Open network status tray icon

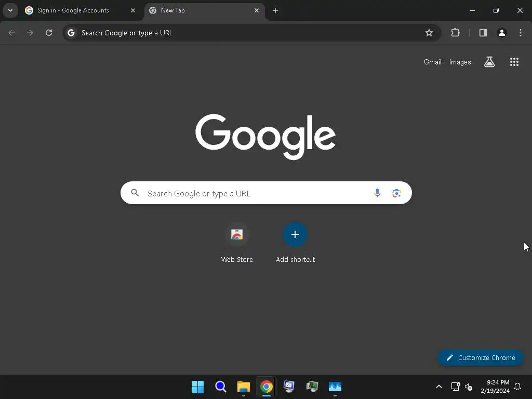(x=455, y=387)
